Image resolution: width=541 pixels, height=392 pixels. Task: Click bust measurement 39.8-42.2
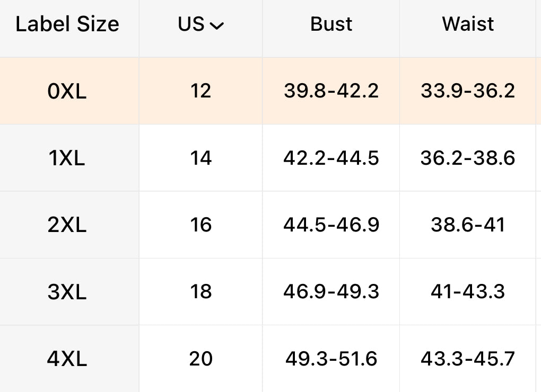(331, 91)
